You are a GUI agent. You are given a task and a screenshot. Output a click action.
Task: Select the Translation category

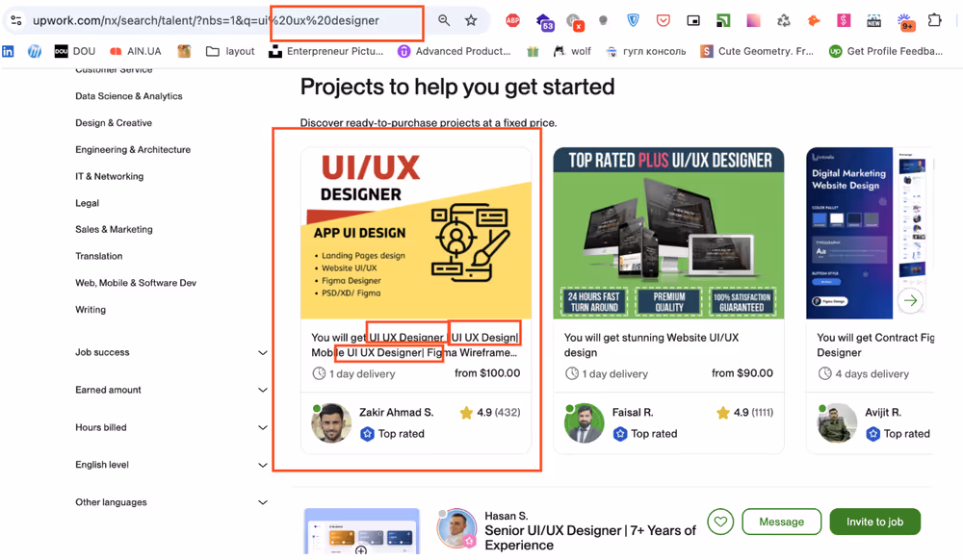point(99,256)
